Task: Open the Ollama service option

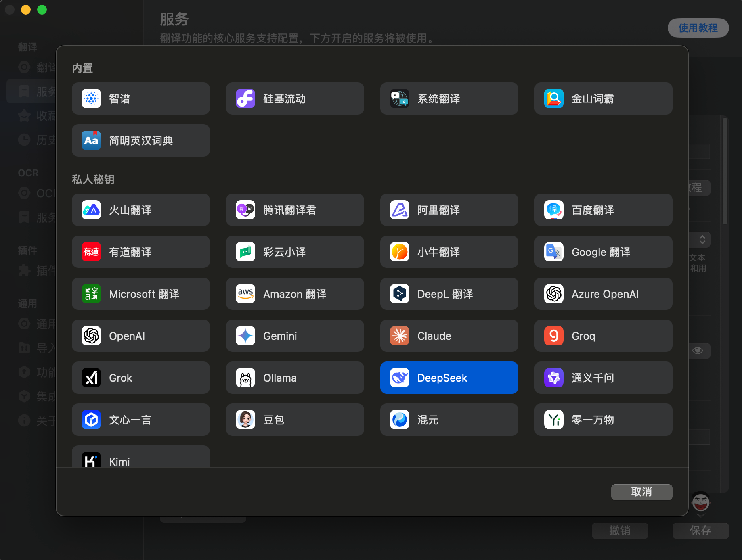Action: point(295,378)
